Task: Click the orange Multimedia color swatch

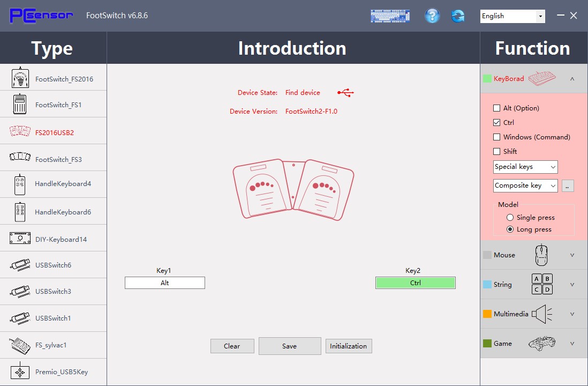Action: (487, 314)
